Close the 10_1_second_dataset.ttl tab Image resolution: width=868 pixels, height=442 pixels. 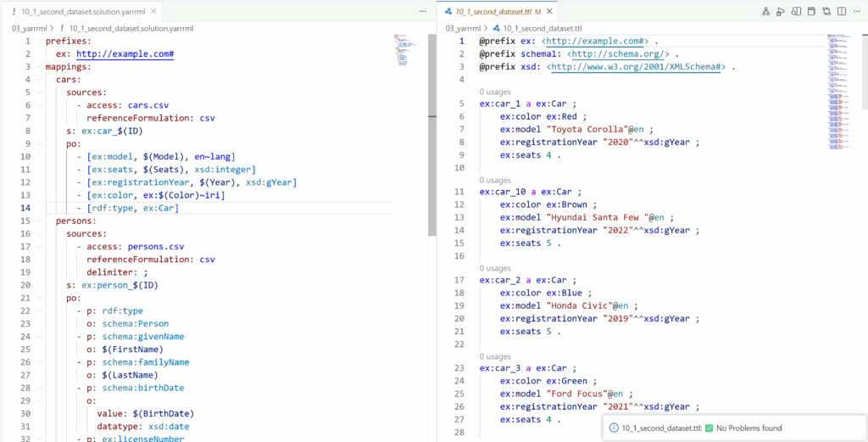coord(549,11)
